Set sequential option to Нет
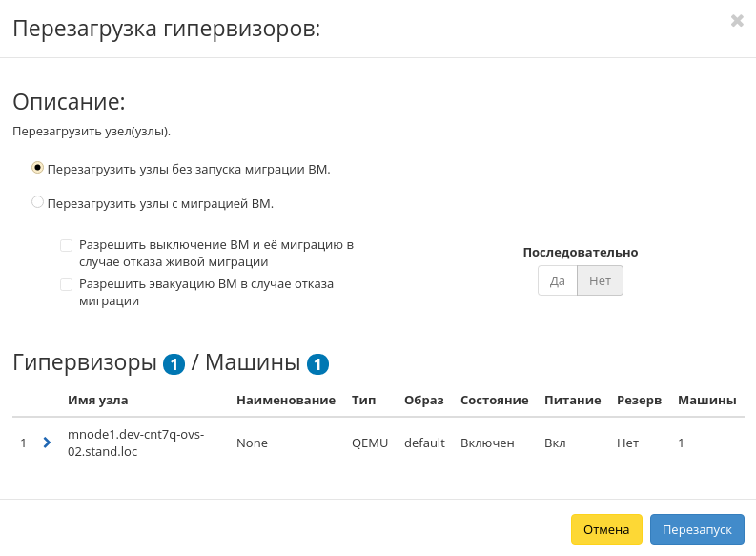756x556 pixels. point(600,280)
